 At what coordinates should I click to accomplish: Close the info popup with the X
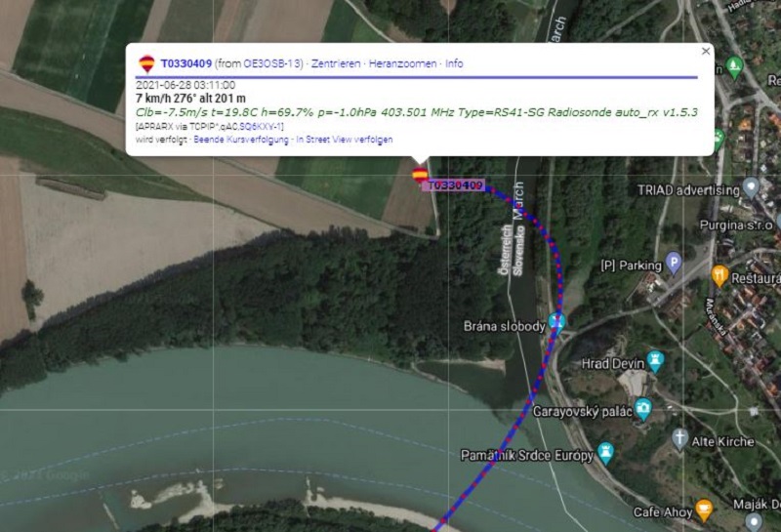[x=705, y=52]
